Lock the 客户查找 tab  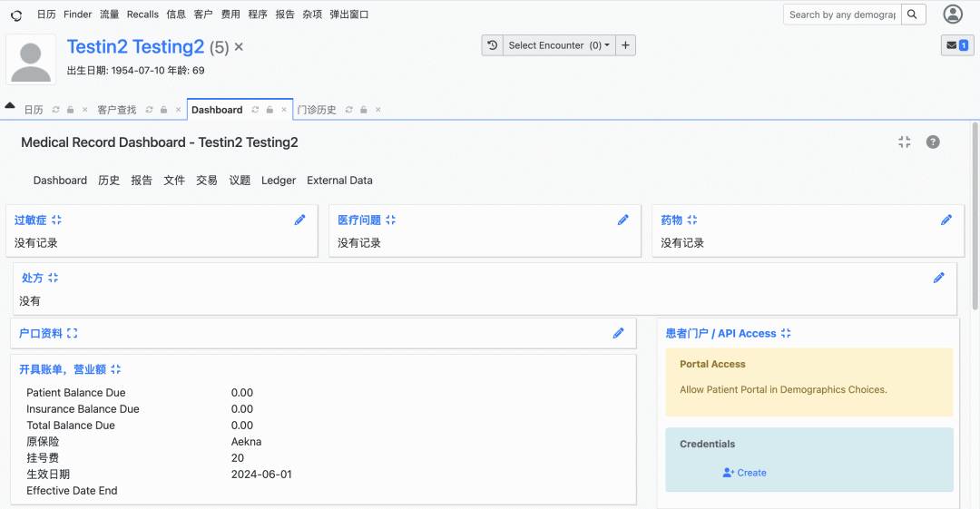(163, 110)
